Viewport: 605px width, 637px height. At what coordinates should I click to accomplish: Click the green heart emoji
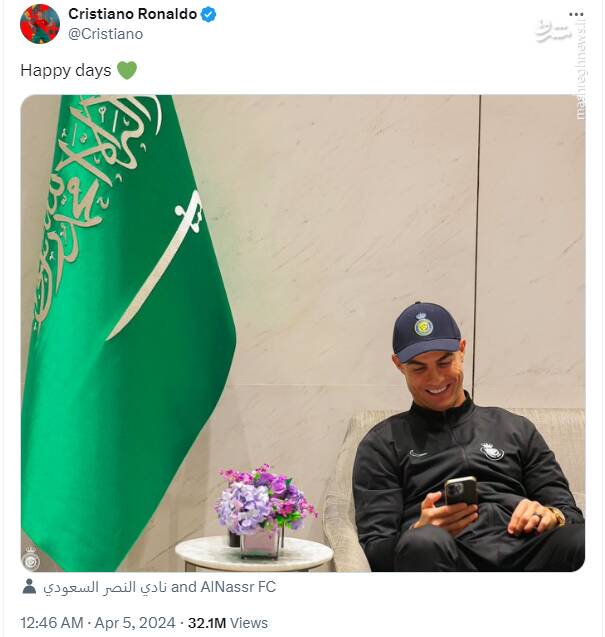pyautogui.click(x=127, y=71)
